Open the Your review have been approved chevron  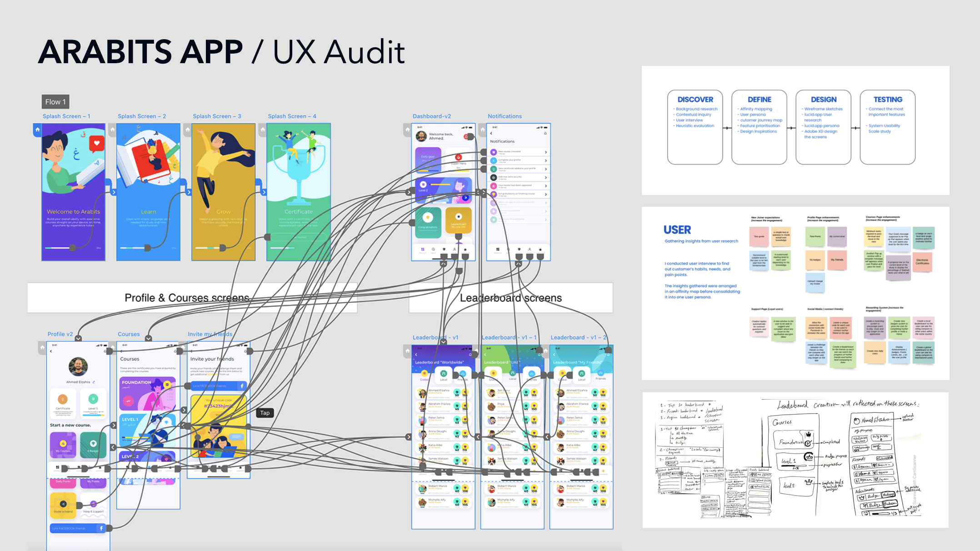pyautogui.click(x=546, y=186)
